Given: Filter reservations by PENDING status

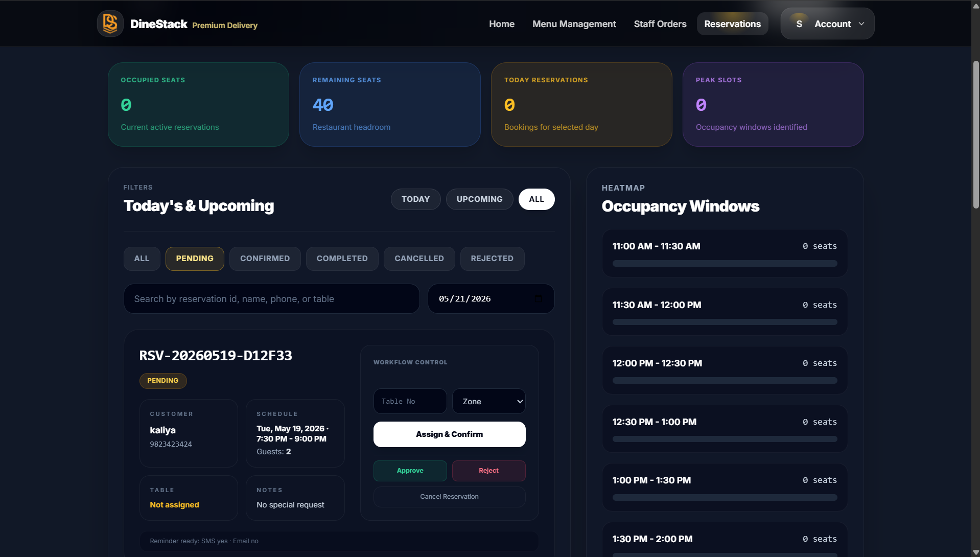Looking at the screenshot, I should click(195, 259).
